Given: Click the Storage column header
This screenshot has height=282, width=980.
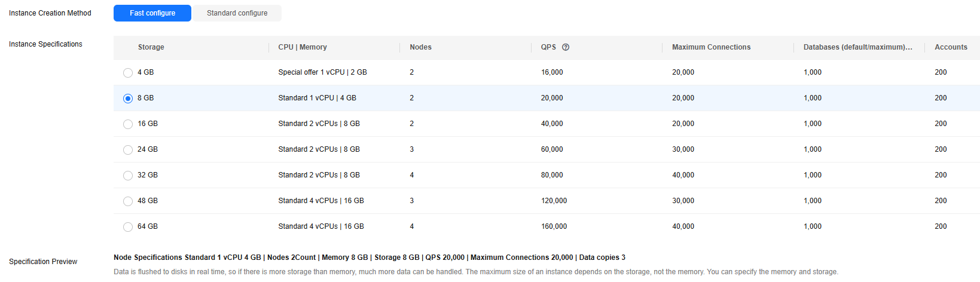Looking at the screenshot, I should point(151,47).
